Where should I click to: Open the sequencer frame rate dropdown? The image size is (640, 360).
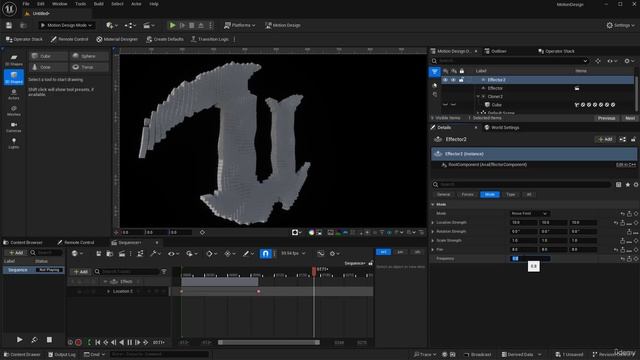[293, 253]
